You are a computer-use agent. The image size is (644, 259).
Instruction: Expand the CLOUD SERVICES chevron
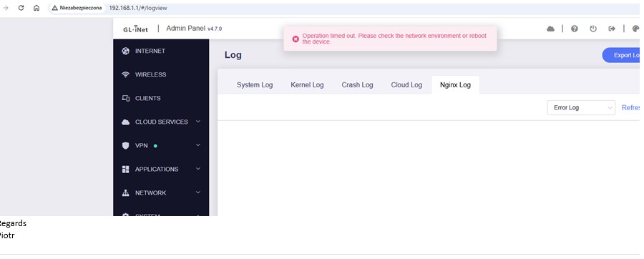(198, 122)
